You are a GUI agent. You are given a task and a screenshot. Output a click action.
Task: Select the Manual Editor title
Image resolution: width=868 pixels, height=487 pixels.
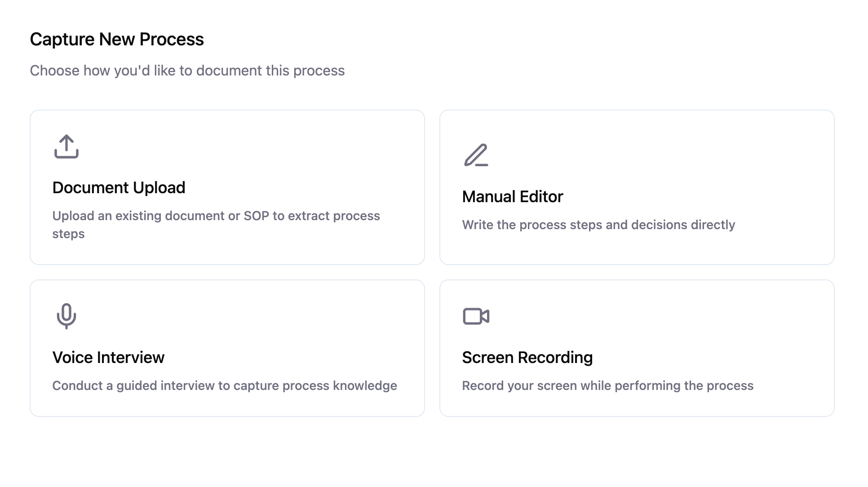[x=512, y=197]
